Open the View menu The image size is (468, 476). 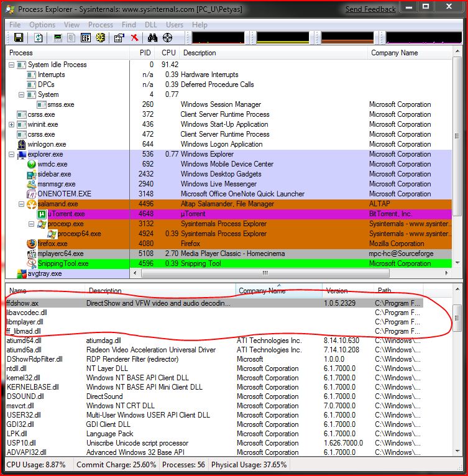pyautogui.click(x=71, y=25)
